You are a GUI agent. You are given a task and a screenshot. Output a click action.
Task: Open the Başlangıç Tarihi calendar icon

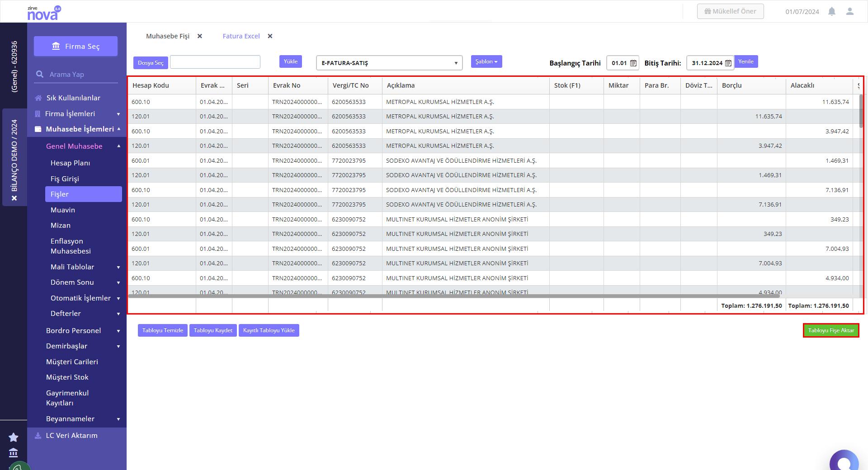click(x=633, y=63)
